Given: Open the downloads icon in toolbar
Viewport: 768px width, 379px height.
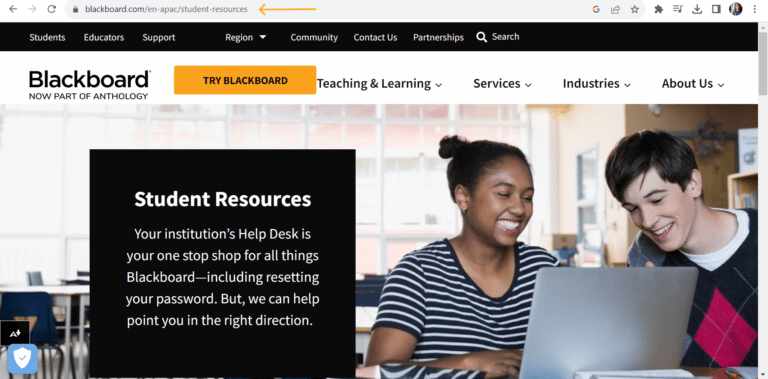Looking at the screenshot, I should [x=697, y=9].
